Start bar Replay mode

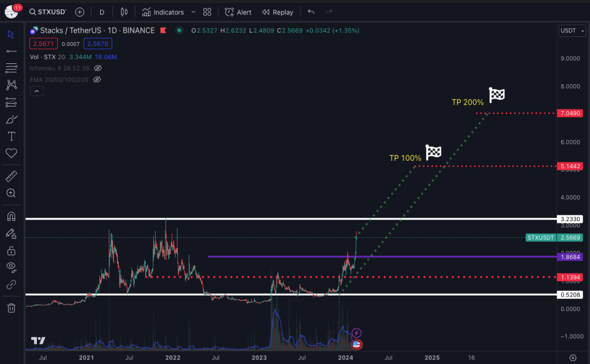point(277,12)
